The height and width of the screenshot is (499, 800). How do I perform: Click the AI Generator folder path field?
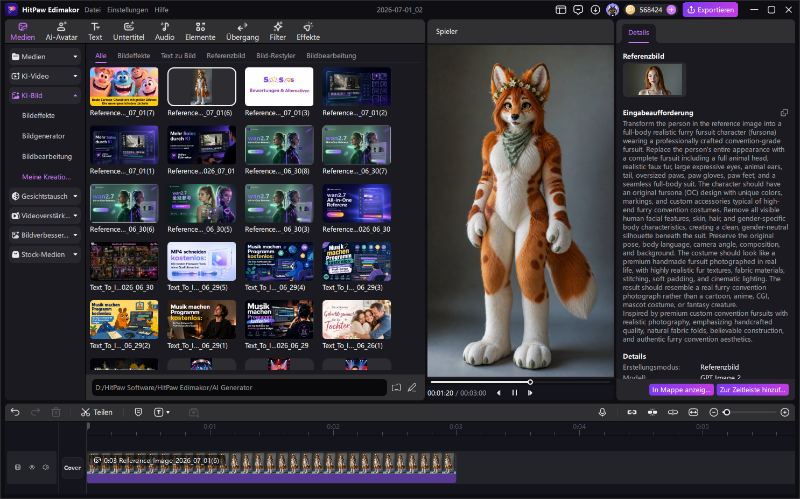tap(239, 387)
